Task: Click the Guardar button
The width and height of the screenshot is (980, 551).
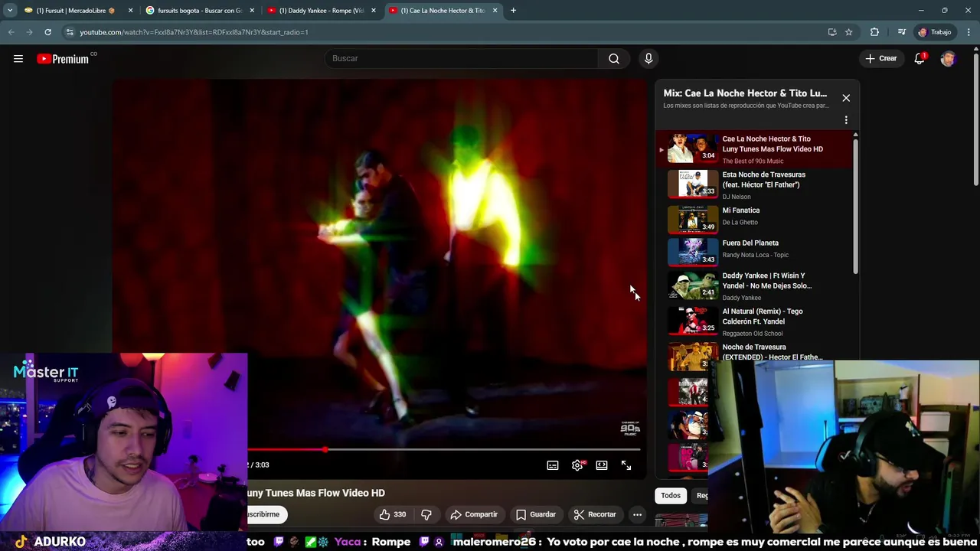Action: [x=536, y=514]
